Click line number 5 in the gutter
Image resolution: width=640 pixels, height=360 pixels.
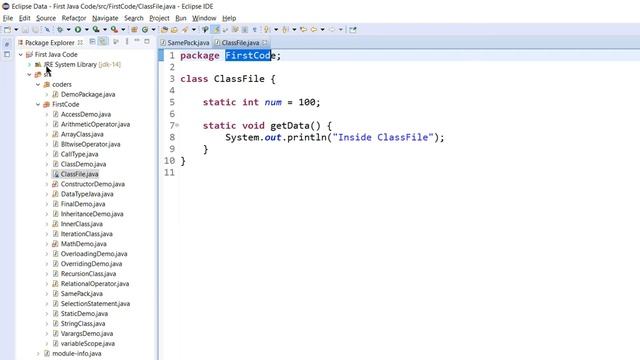pos(172,102)
